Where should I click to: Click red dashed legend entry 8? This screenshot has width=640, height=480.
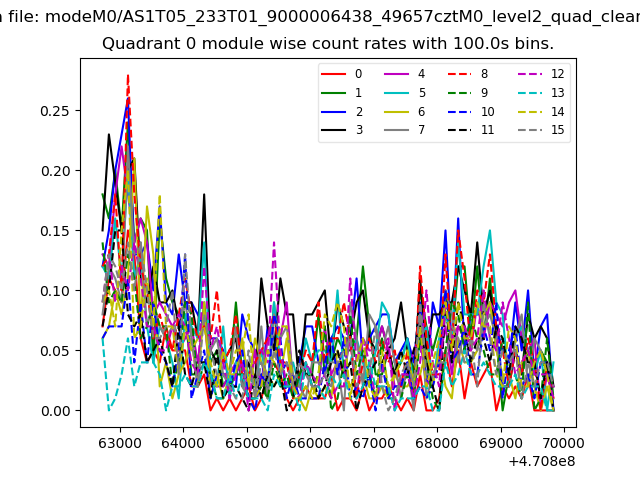[468, 74]
